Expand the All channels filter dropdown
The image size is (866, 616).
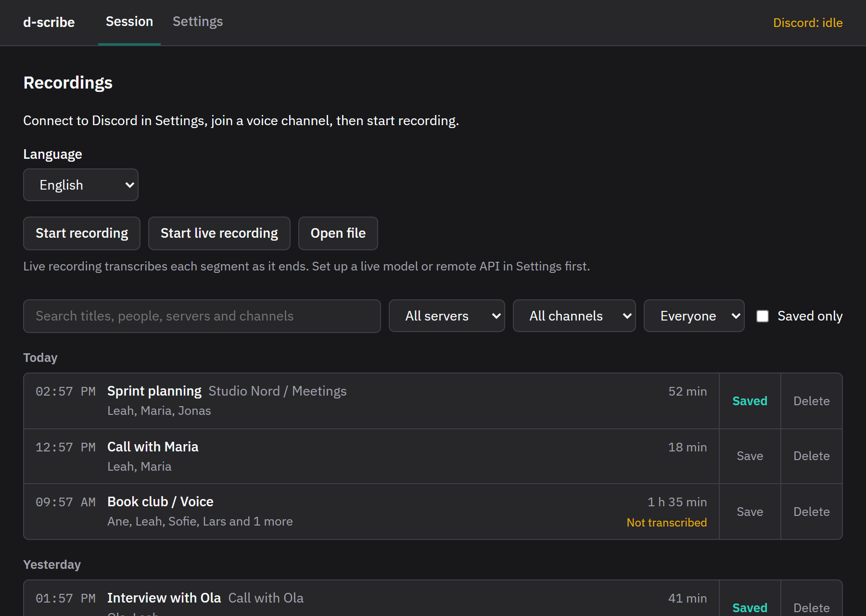coord(574,316)
